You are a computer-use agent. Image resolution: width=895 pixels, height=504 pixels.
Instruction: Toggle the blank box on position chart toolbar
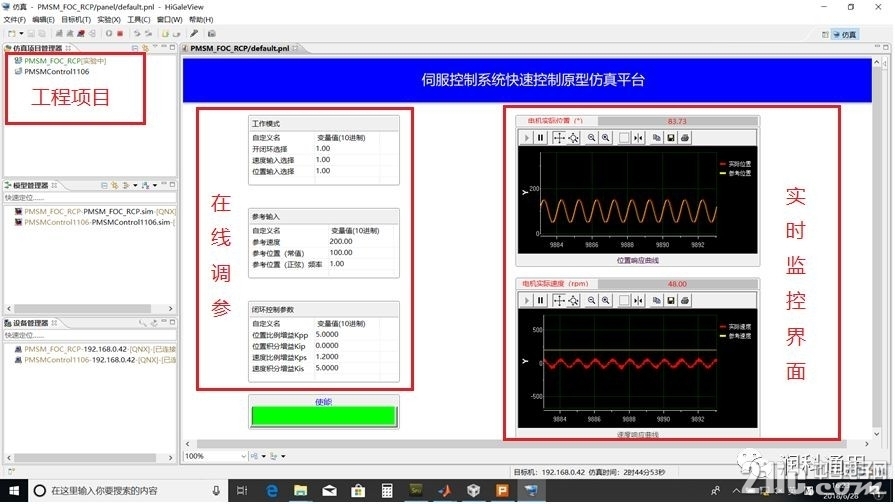(624, 138)
